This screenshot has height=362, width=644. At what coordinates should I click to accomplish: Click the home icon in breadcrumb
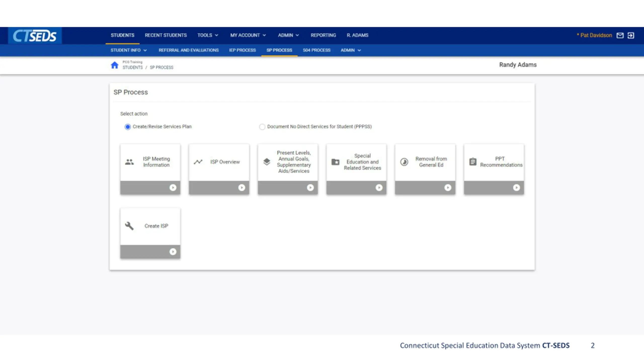pyautogui.click(x=114, y=65)
